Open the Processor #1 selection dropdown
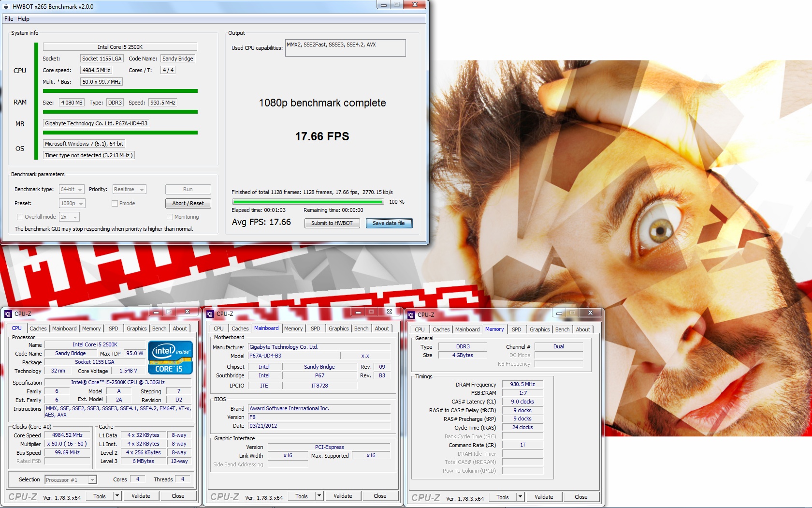Image resolution: width=812 pixels, height=508 pixels. coord(71,480)
